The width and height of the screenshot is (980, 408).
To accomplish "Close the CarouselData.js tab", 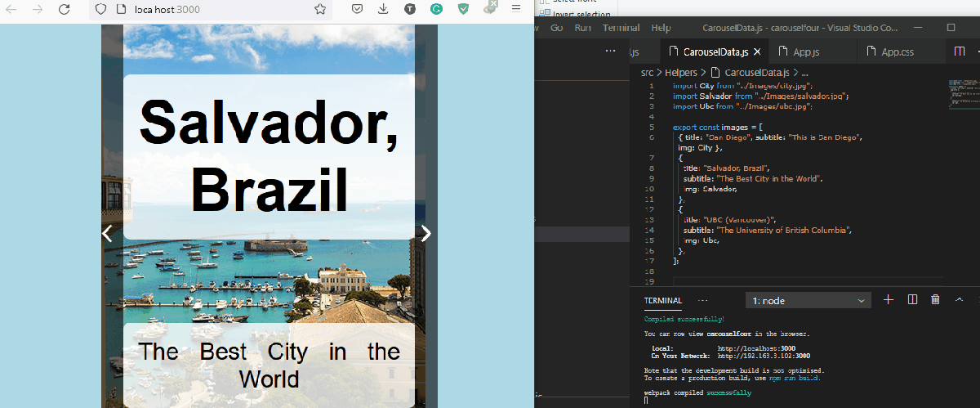I will point(757,52).
